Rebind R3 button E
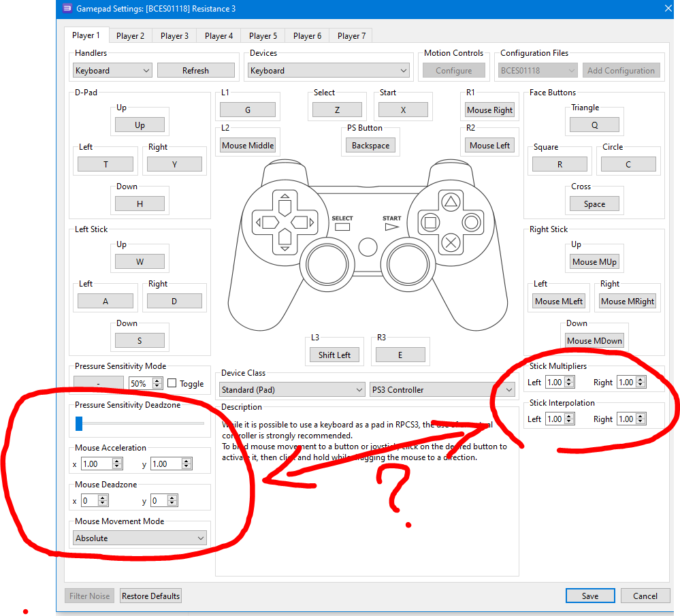680x616 pixels. (x=400, y=355)
